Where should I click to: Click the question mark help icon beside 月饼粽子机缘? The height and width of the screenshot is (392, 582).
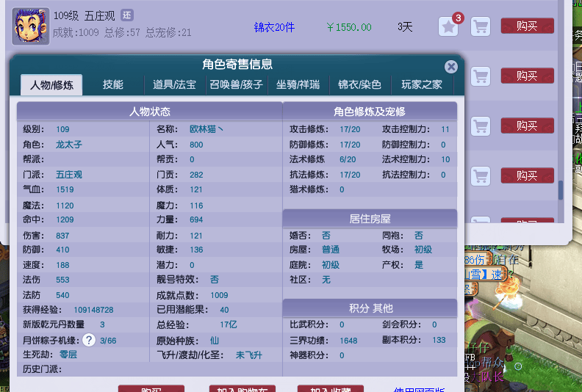click(89, 340)
